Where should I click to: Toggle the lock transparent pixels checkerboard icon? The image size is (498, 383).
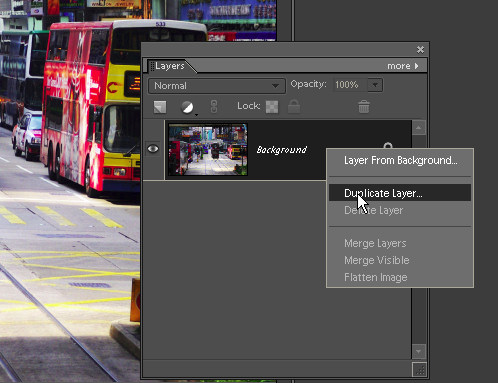pos(272,107)
